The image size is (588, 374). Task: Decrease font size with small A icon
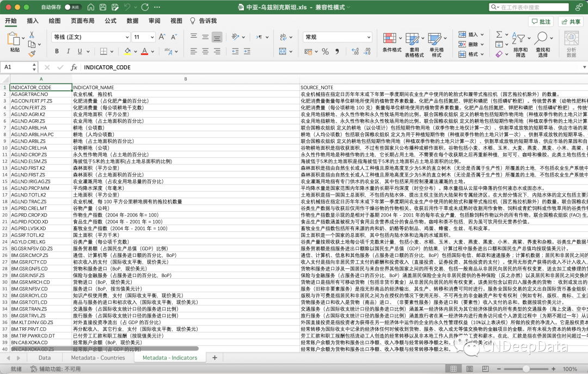tap(174, 37)
